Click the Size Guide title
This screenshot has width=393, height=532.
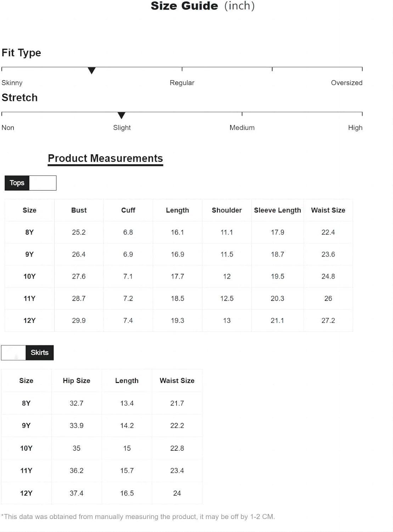pos(203,6)
